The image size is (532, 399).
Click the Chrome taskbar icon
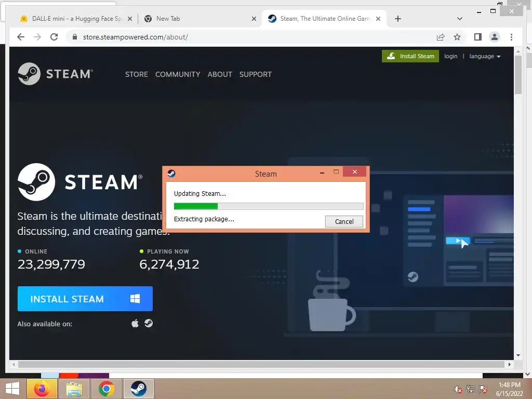coord(106,389)
